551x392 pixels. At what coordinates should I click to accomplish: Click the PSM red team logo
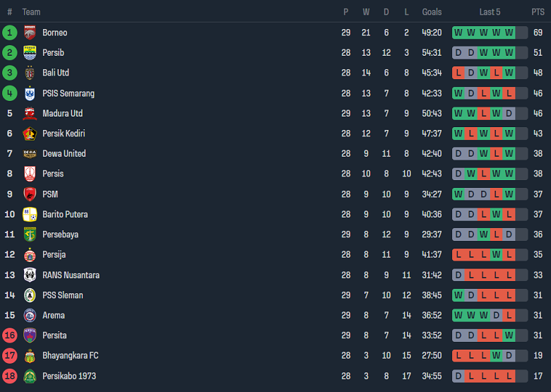[x=30, y=194]
